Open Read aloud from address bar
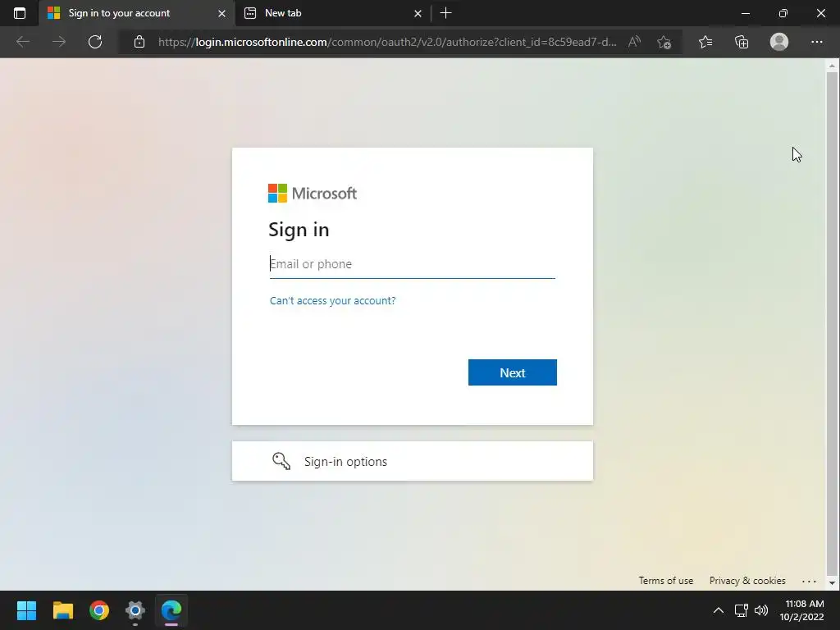 pyautogui.click(x=634, y=42)
